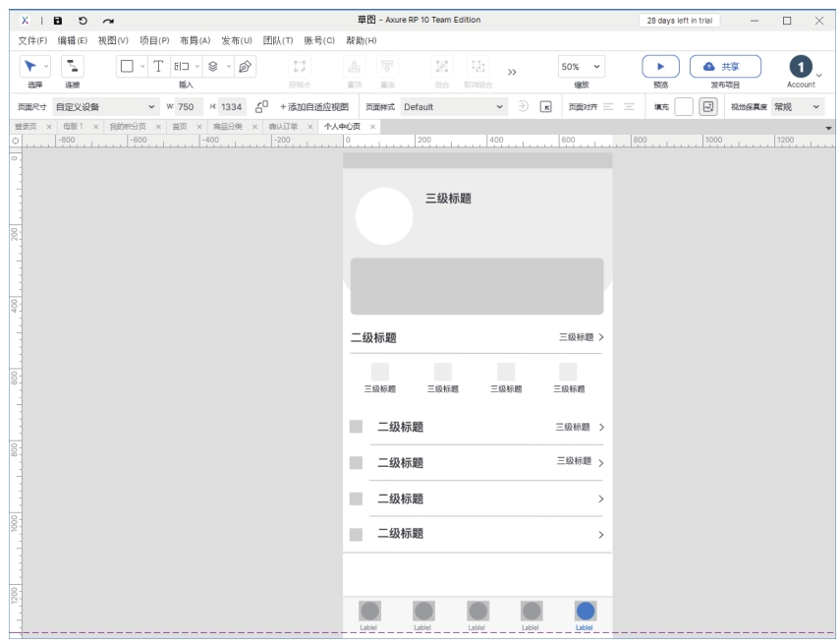This screenshot has width=840, height=644.
Task: Open the 文件(F) menu
Action: click(33, 39)
